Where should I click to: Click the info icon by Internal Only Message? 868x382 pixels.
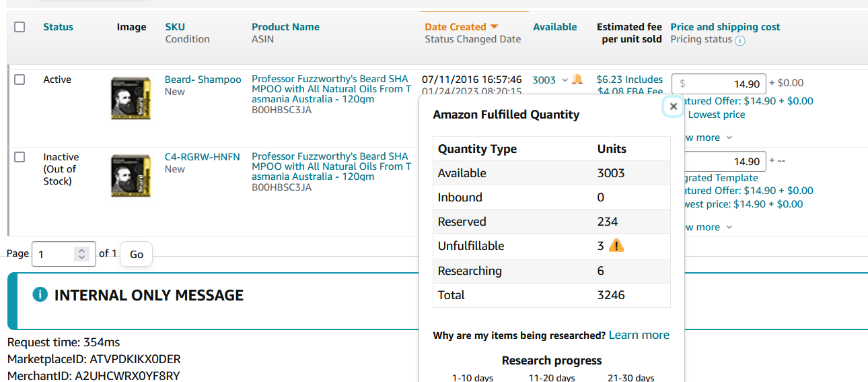[x=40, y=294]
